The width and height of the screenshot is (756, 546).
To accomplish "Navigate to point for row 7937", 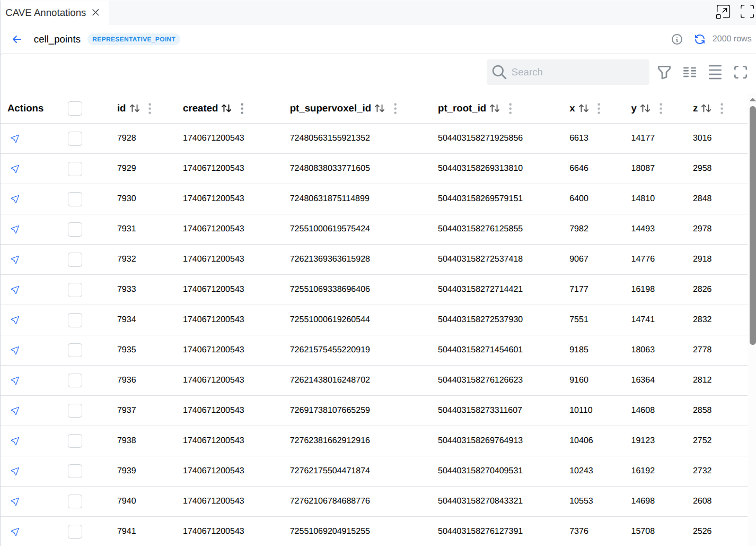I will pyautogui.click(x=15, y=411).
